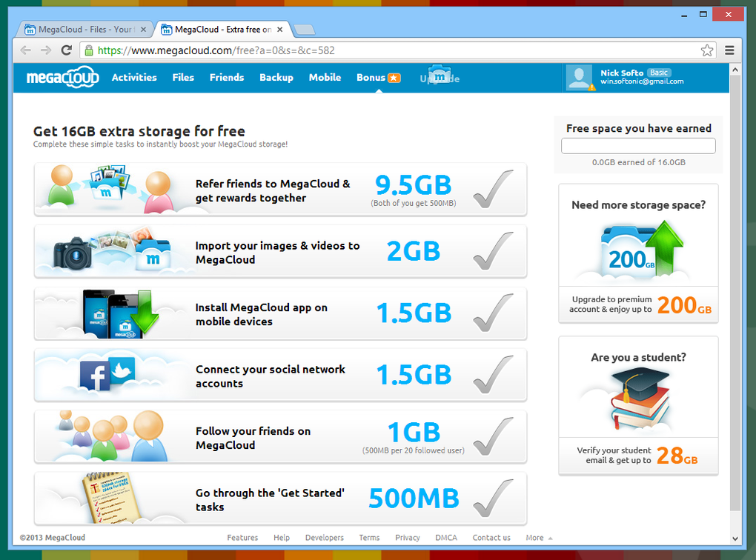Screen dimensions: 756x560
Task: Click checkmark on Get Started tasks
Action: click(493, 498)
